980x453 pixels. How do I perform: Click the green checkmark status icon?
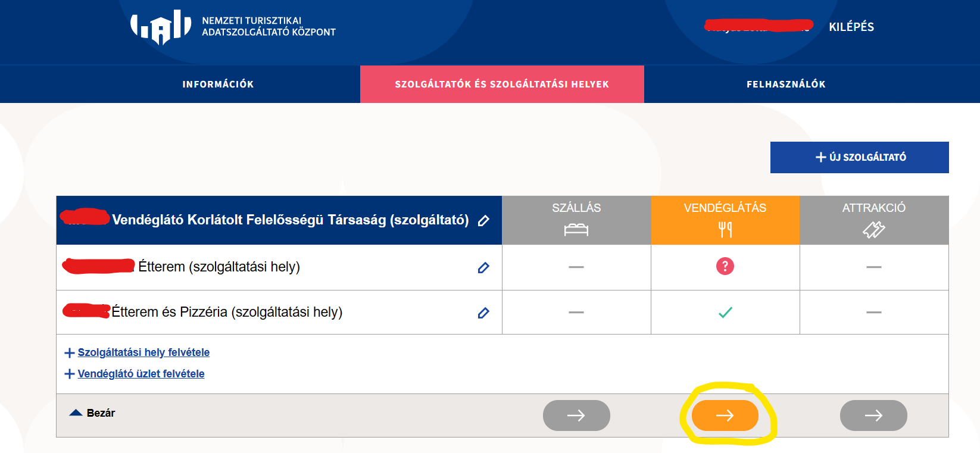click(725, 313)
